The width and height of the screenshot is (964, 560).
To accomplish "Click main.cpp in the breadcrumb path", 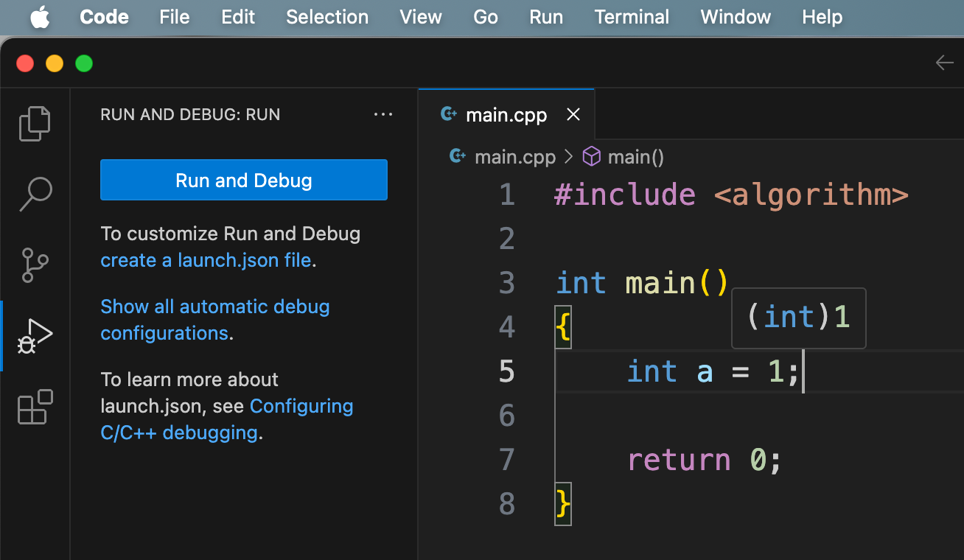I will tap(514, 157).
